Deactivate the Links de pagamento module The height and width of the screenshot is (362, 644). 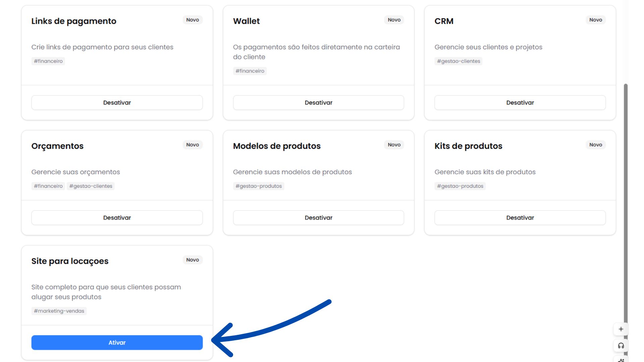(x=117, y=103)
